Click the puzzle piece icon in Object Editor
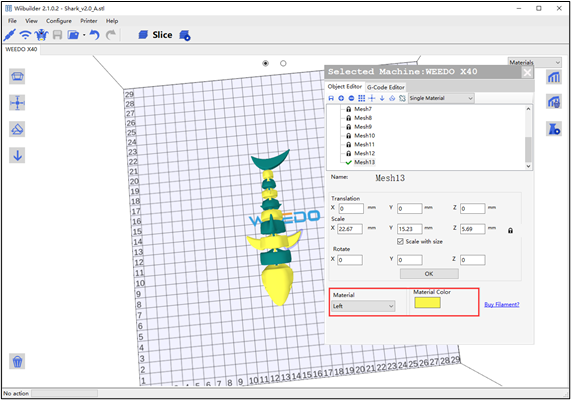This screenshot has height=400, width=571. (402, 98)
